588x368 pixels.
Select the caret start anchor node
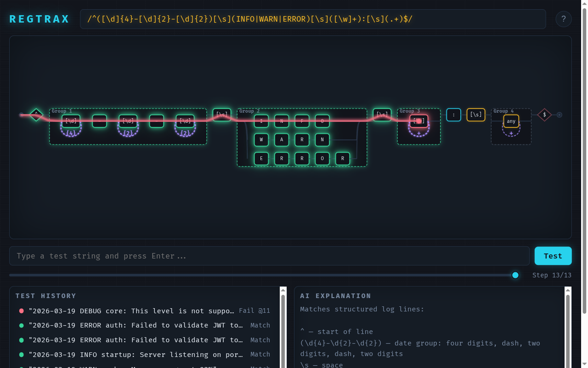click(36, 115)
